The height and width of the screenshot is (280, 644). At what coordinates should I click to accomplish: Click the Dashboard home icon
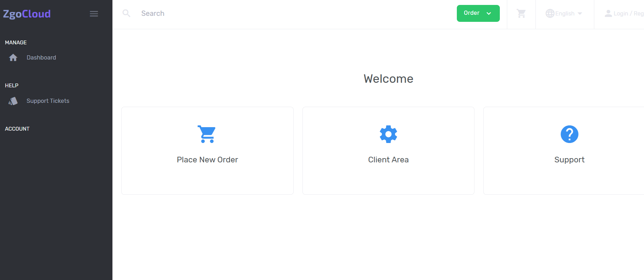tap(13, 58)
